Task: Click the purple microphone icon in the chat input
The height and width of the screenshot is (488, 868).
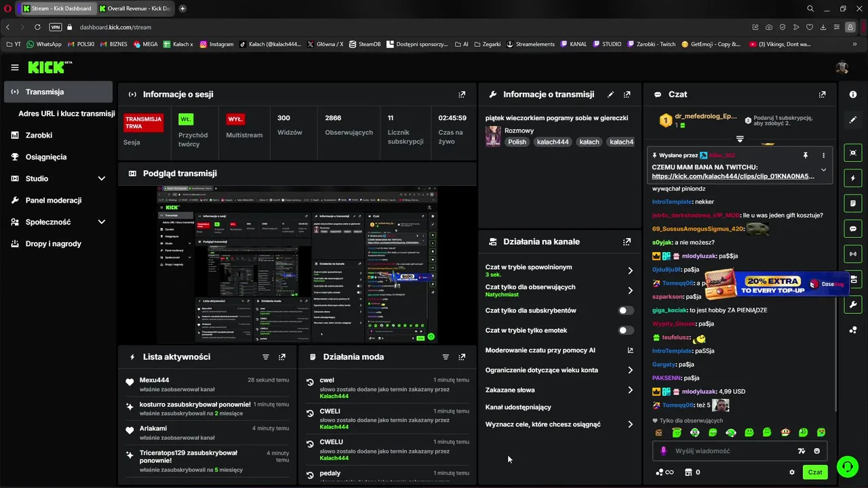Action: [664, 451]
